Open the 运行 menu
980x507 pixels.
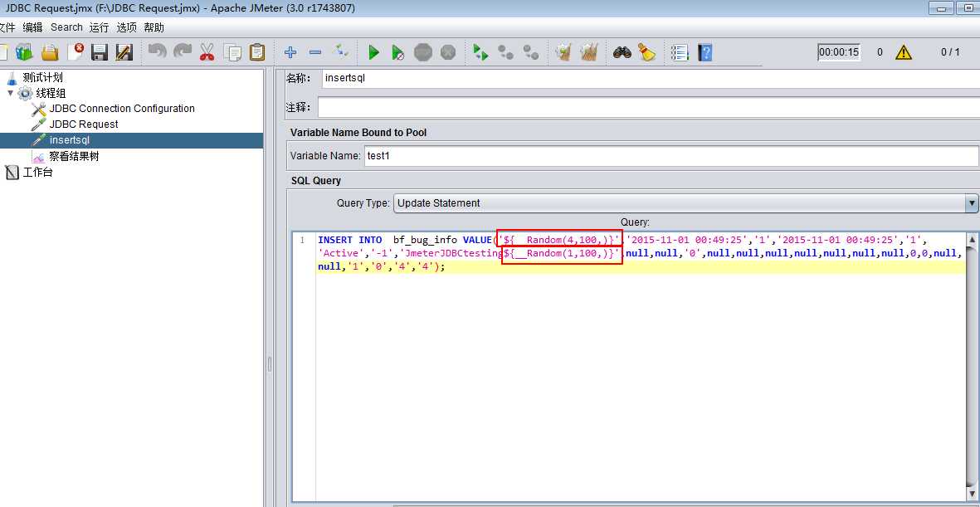(99, 27)
